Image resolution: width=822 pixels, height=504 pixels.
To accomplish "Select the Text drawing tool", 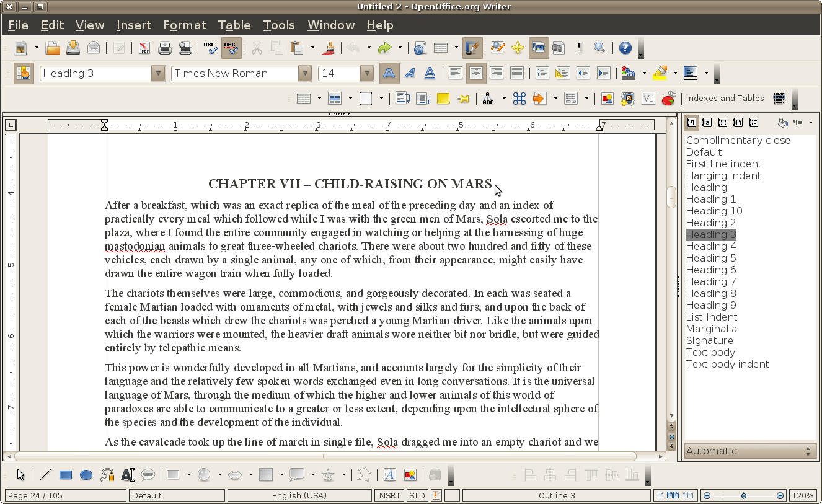I will [128, 474].
